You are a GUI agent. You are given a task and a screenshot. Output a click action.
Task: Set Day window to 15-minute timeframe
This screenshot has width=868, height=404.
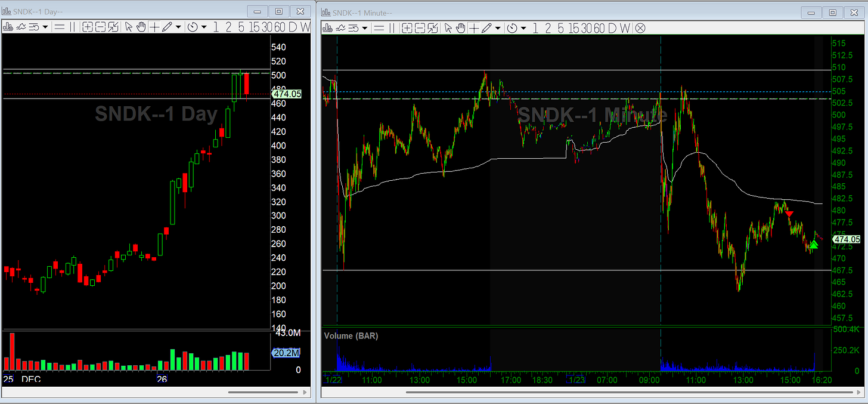point(255,27)
